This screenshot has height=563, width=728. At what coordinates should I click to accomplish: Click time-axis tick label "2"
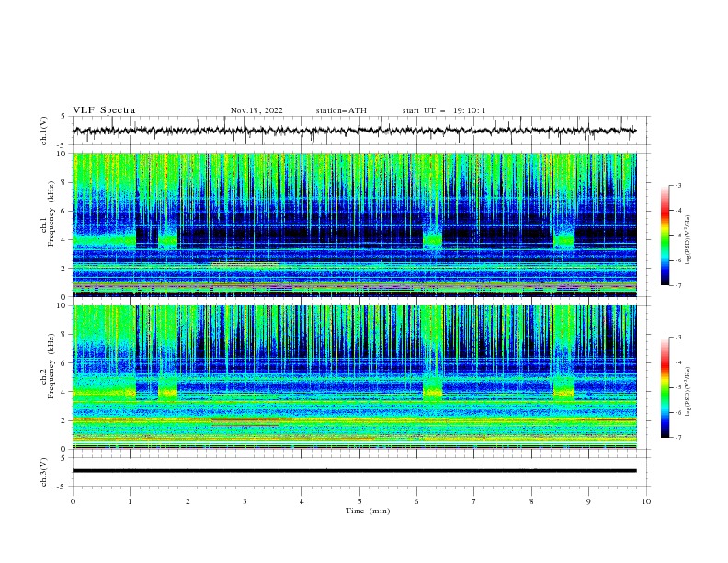click(188, 501)
